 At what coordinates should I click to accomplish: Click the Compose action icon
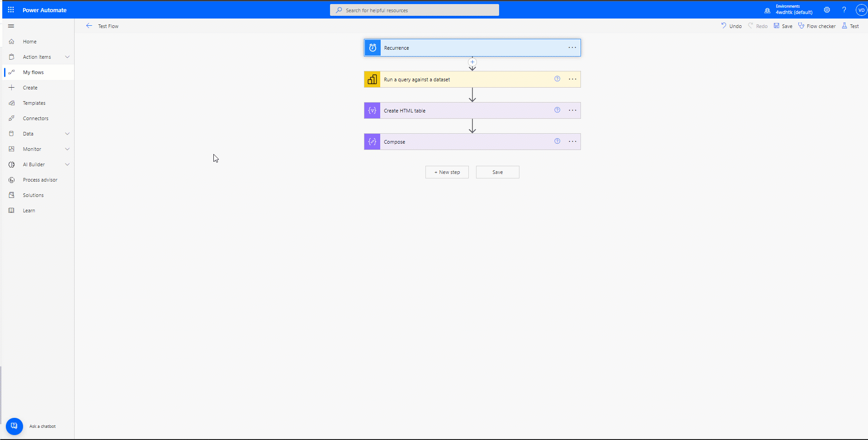(372, 142)
